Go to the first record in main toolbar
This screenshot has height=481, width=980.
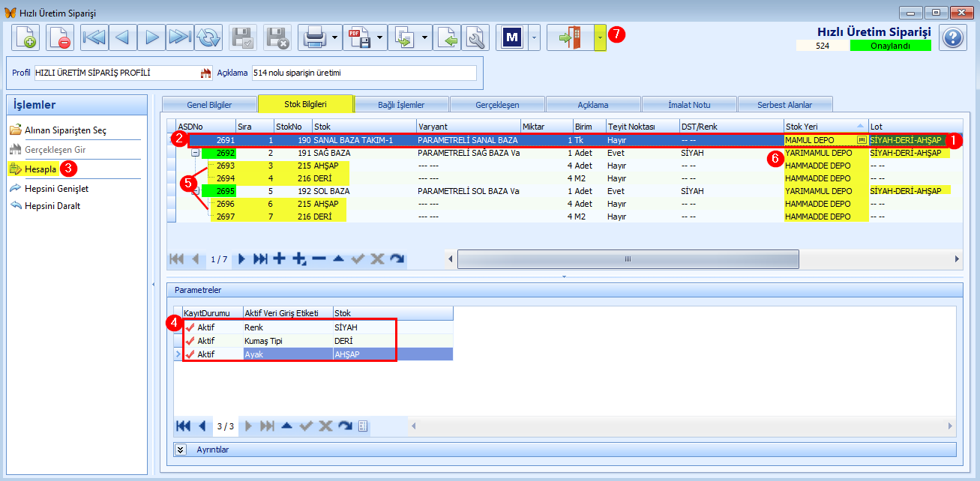pyautogui.click(x=95, y=37)
